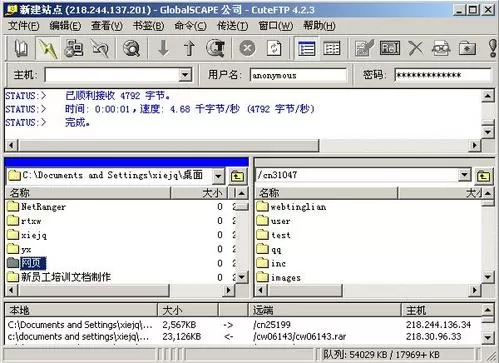Screen dimensions: 499x363
Task: Sort remote pane by 名称 column header
Action: pos(327,193)
